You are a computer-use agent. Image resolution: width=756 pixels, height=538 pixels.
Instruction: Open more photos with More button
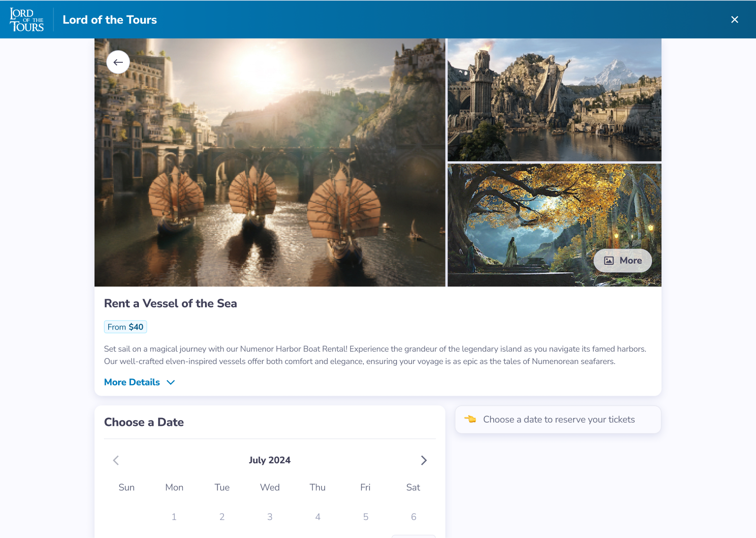pos(623,260)
